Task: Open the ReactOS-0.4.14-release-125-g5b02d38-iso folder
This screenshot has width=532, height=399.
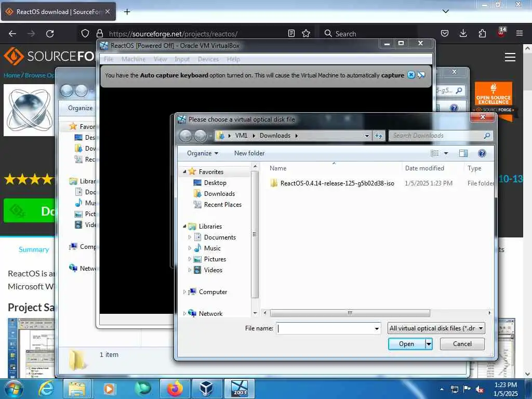Action: click(x=337, y=183)
